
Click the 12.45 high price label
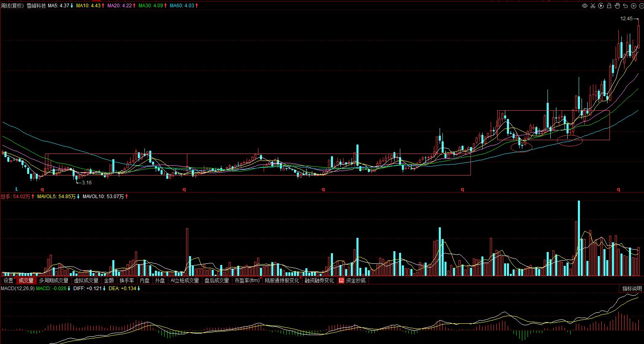tap(626, 19)
